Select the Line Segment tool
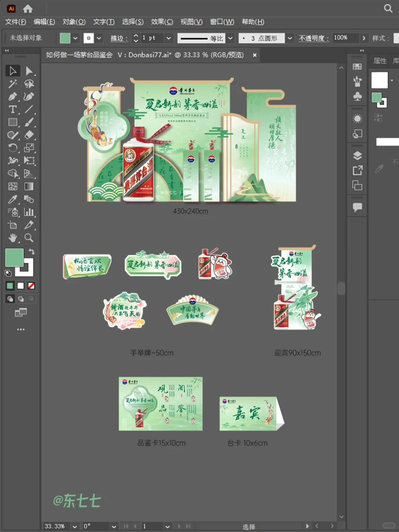Image resolution: width=399 pixels, height=532 pixels. coord(29,109)
